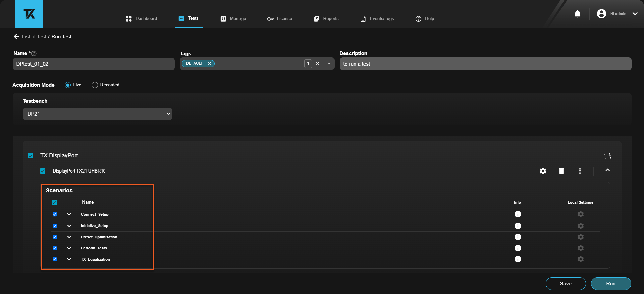This screenshot has height=294, width=644.
Task: Toggle the TX DisplayPort checkbox
Action: click(x=31, y=156)
